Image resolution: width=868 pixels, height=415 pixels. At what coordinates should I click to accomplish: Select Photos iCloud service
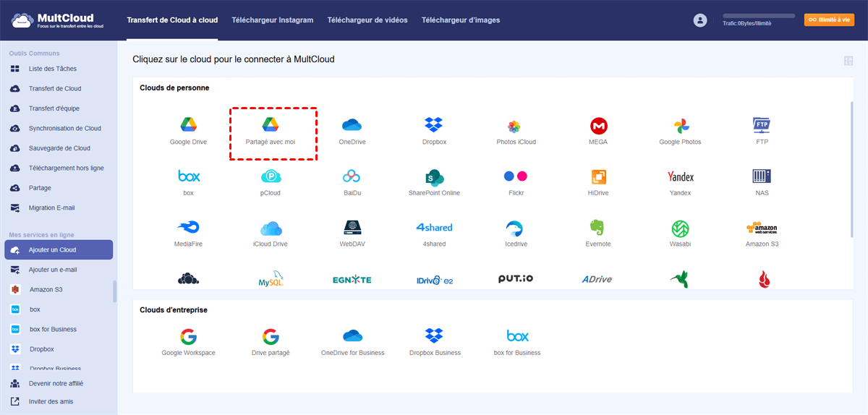pos(516,126)
